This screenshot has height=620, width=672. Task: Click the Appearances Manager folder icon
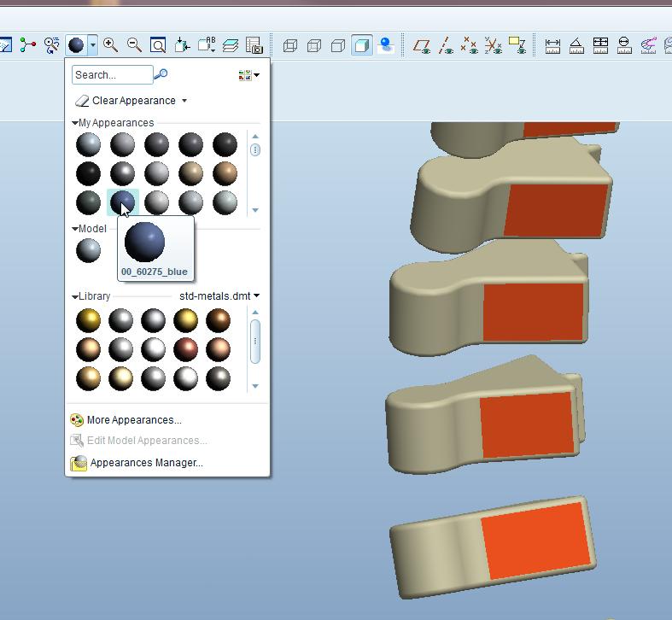point(79,463)
